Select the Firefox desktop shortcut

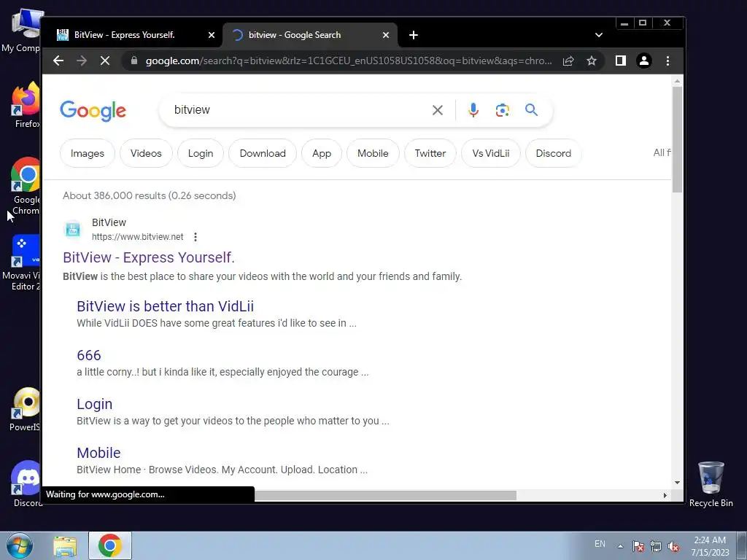[x=26, y=105]
